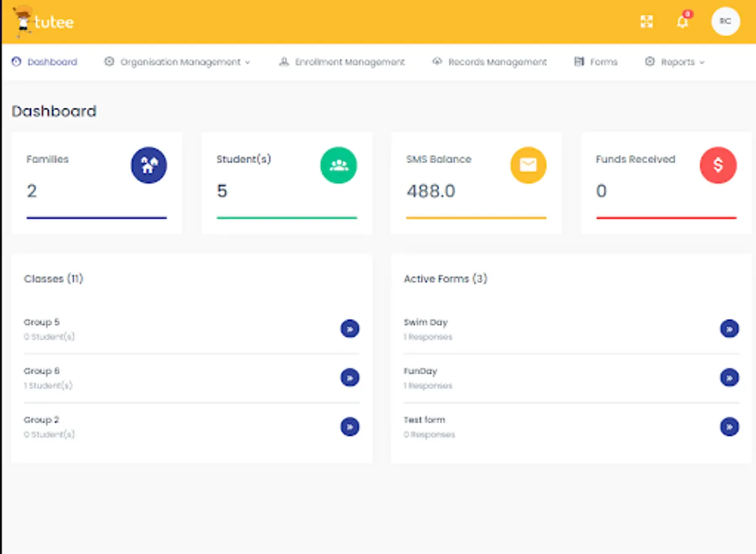Click '1 Responses' under Swim Day

428,337
